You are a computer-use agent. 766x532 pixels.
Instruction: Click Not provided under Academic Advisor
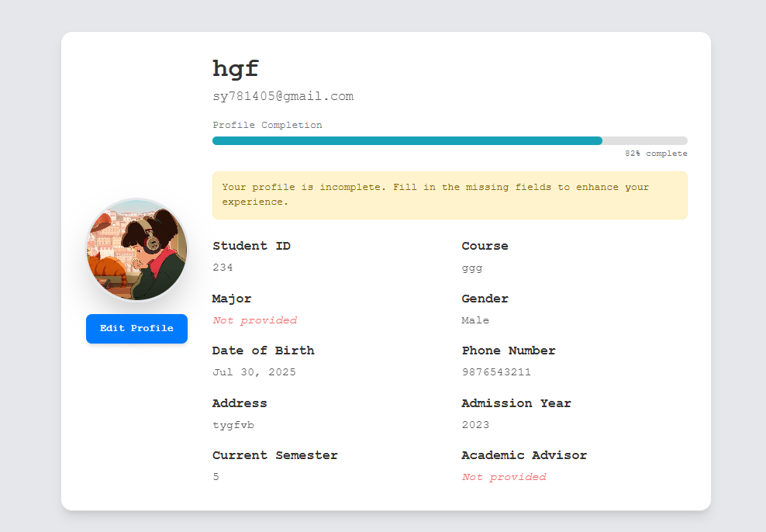pos(504,477)
